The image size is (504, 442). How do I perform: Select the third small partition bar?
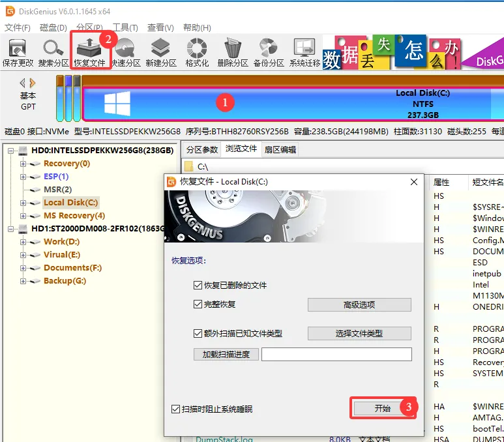click(77, 98)
